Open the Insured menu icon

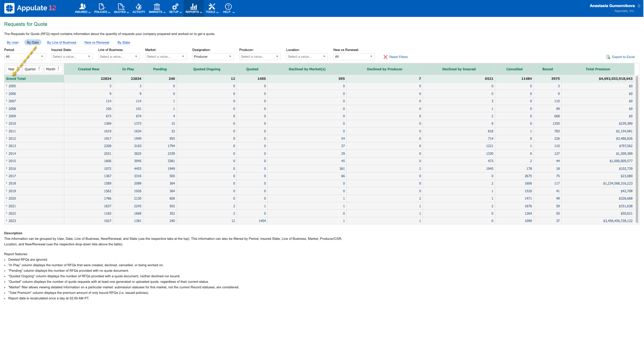click(x=81, y=6)
